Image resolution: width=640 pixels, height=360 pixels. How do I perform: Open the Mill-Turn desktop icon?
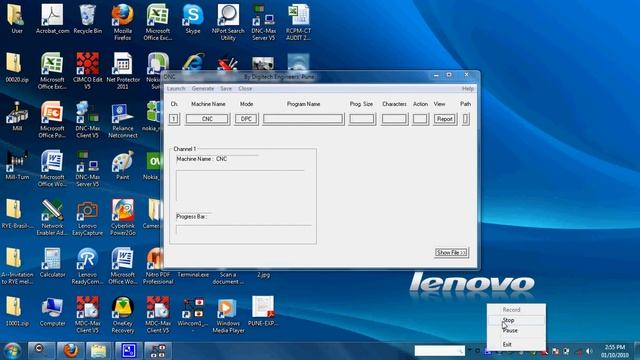click(17, 165)
